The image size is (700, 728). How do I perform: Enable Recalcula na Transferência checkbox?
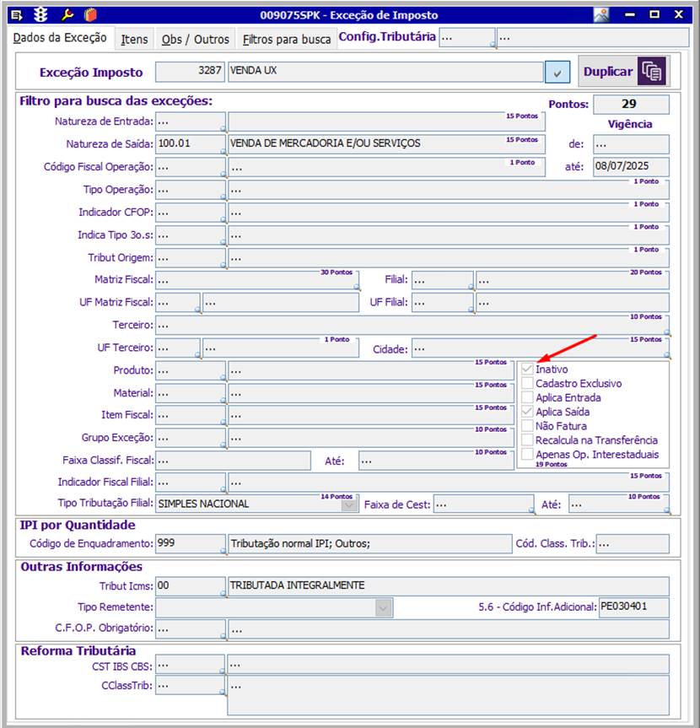[x=527, y=439]
